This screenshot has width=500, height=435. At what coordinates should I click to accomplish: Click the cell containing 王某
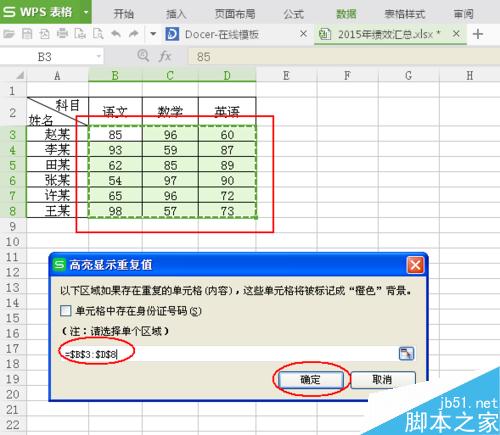pos(57,211)
